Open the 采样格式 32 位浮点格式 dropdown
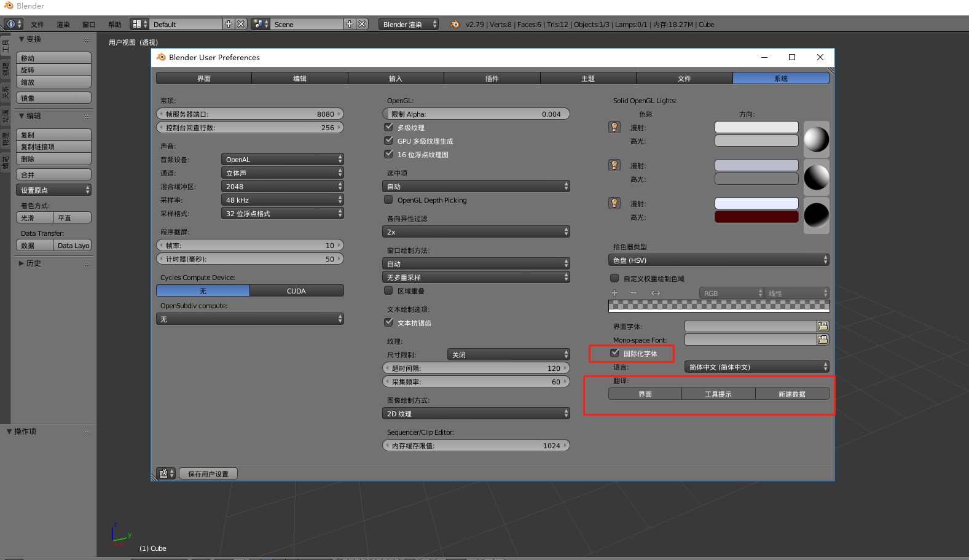Screen dimensions: 969x560 click(282, 213)
